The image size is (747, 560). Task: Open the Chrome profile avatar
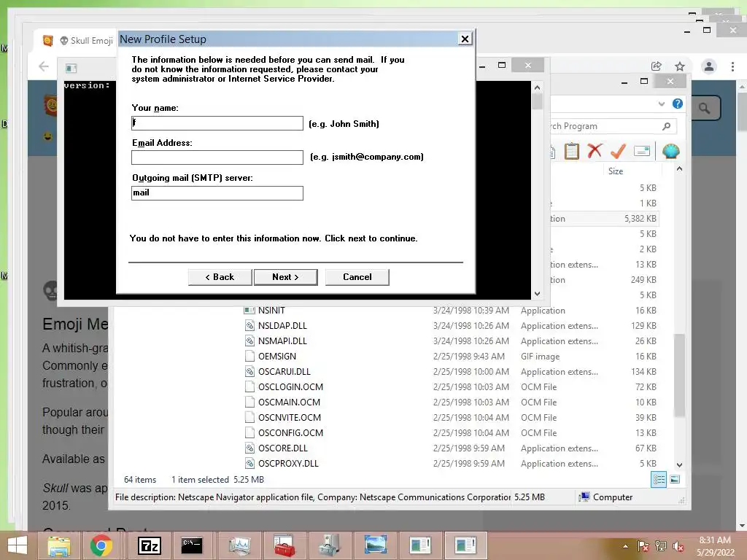click(x=709, y=66)
